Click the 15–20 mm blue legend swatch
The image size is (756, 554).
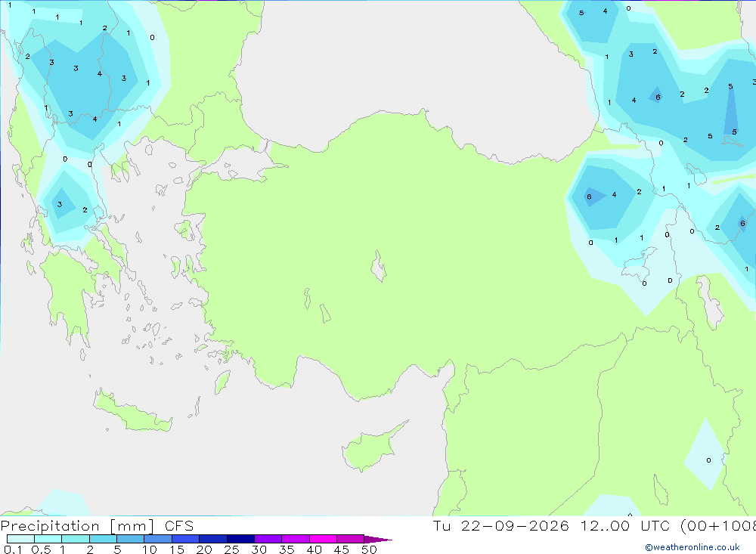point(185,539)
